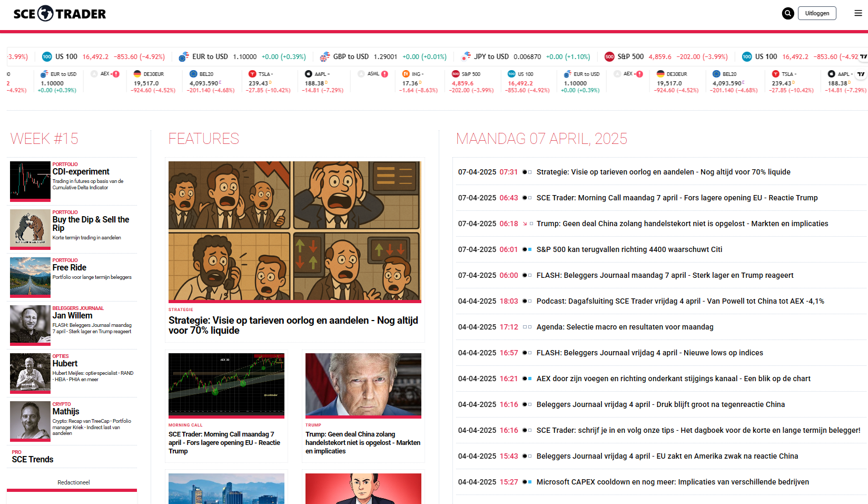The width and height of the screenshot is (868, 504).
Task: Open the Features Trump China deal headline
Action: pos(363,443)
